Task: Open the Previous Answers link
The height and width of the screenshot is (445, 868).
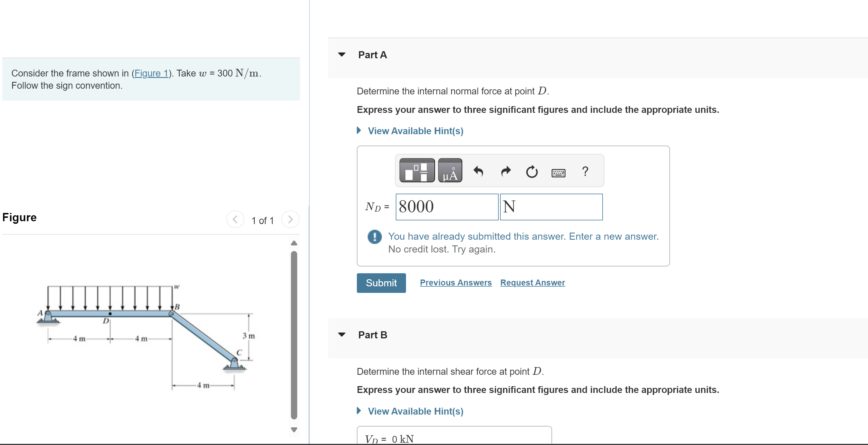Action: click(x=455, y=283)
